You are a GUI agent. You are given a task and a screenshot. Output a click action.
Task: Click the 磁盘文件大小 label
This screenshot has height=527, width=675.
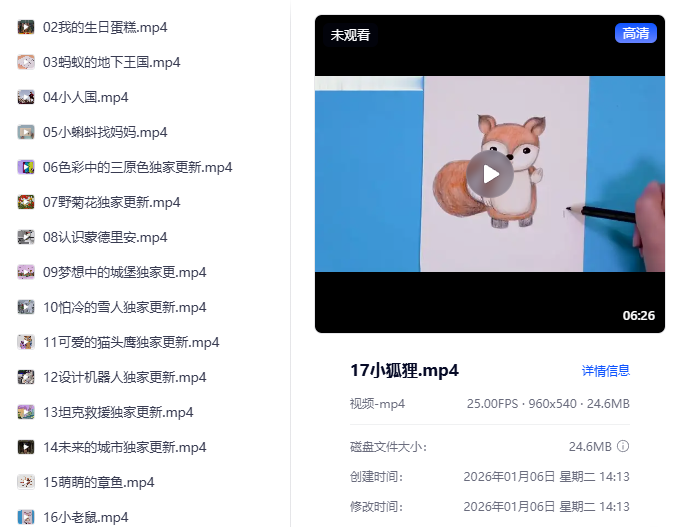388,447
